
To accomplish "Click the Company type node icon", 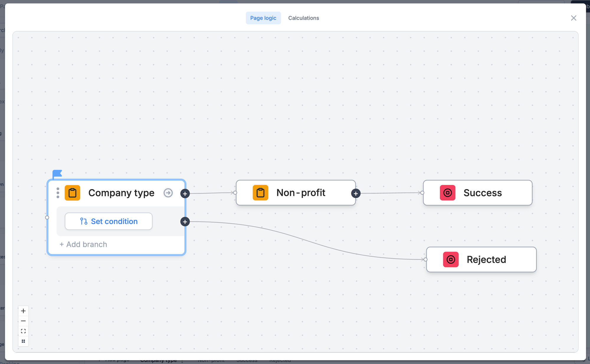I will click(72, 193).
